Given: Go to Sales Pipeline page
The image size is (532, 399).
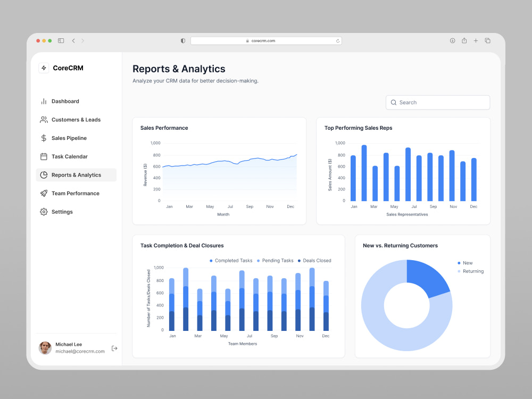Looking at the screenshot, I should click(x=76, y=138).
